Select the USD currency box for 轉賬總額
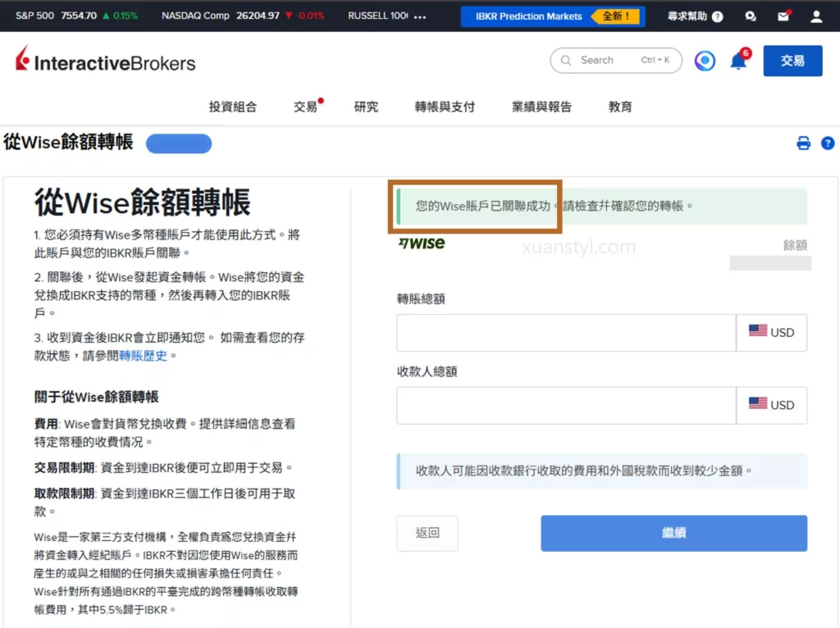The width and height of the screenshot is (840, 628). click(x=771, y=333)
